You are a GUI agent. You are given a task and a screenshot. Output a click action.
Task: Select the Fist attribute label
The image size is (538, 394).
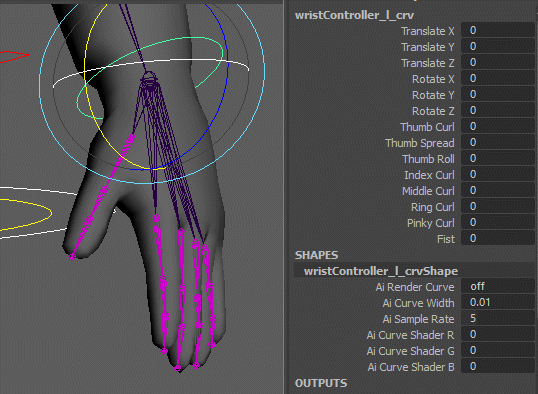point(446,239)
